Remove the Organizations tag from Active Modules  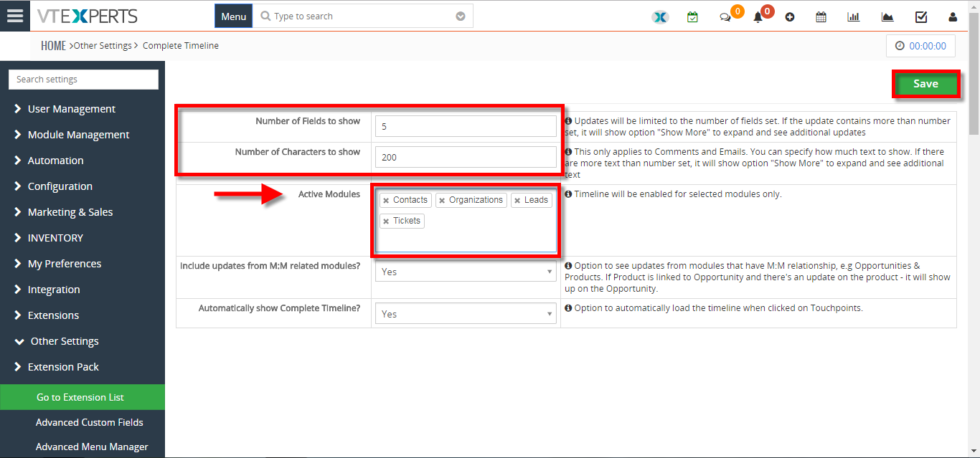[x=442, y=201]
